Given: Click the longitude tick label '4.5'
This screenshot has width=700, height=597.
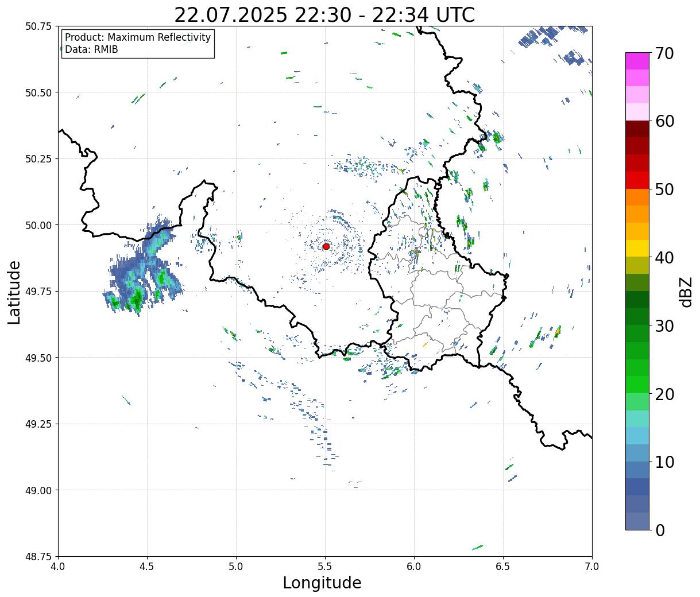Looking at the screenshot, I should 147,566.
